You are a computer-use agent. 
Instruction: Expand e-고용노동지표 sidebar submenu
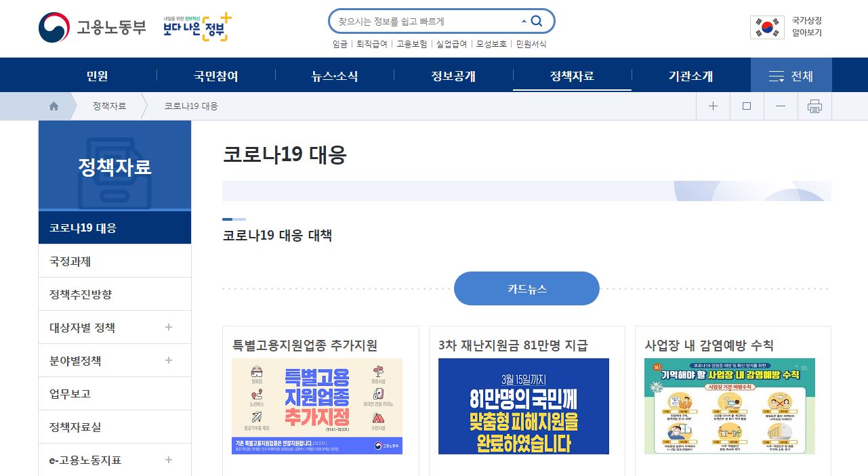pyautogui.click(x=169, y=460)
